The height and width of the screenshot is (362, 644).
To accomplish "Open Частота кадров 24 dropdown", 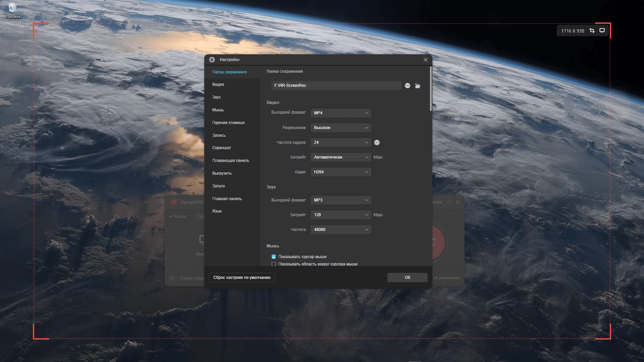I will [341, 142].
